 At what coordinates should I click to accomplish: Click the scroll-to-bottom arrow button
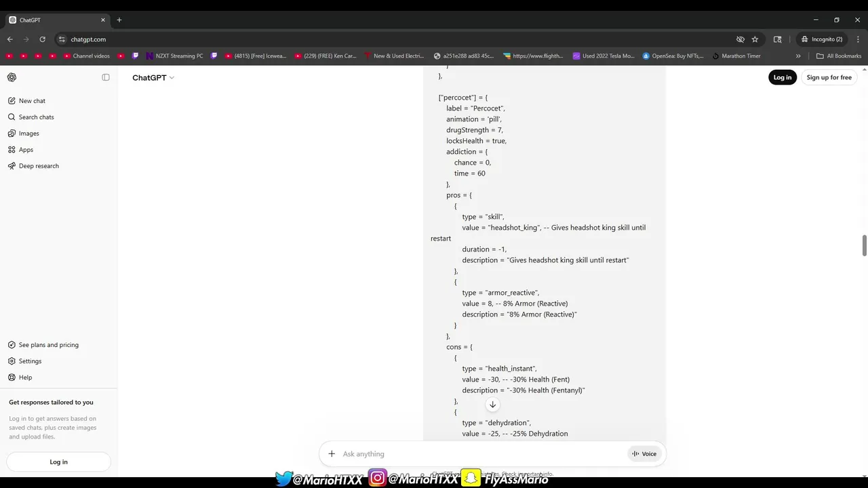coord(493,405)
